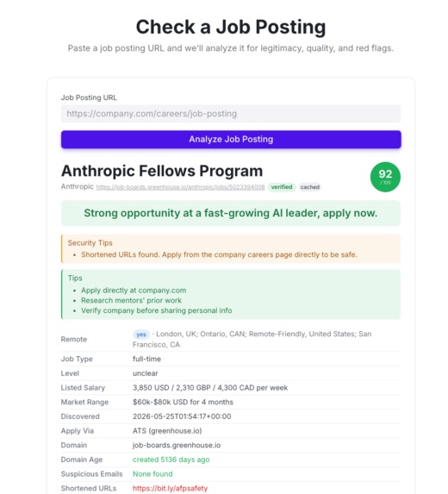Click the Check a Job Posting heading

point(231,27)
